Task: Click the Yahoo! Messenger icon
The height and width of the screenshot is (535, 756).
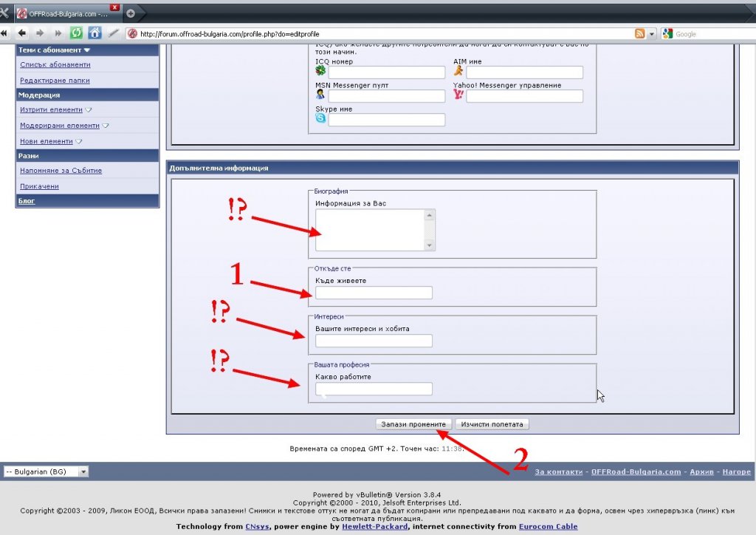Action: click(x=458, y=94)
